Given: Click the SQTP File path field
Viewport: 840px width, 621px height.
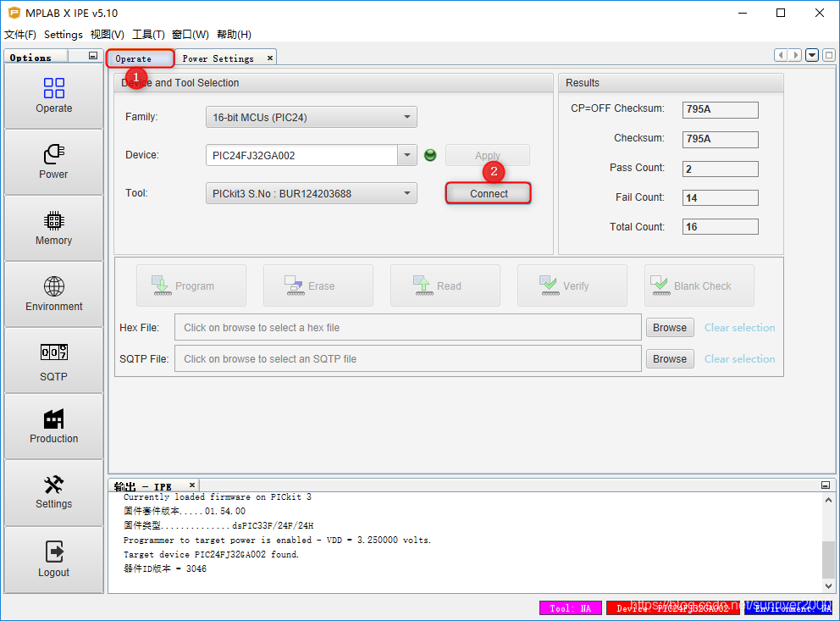Looking at the screenshot, I should tap(407, 359).
